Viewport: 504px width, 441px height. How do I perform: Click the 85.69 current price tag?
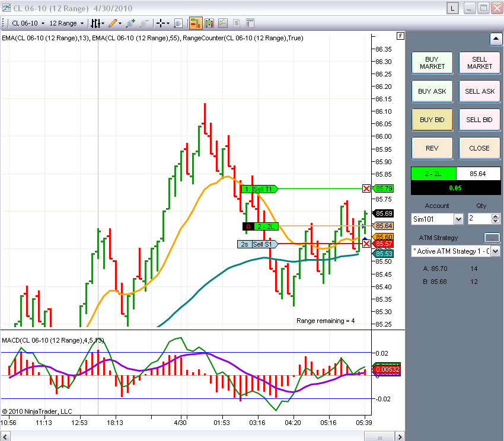[383, 213]
